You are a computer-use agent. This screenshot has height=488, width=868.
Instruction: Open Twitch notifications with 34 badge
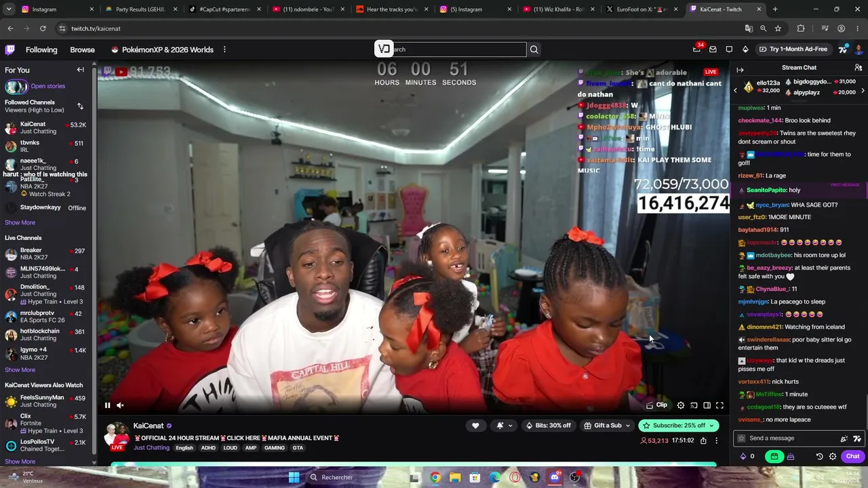click(x=697, y=49)
